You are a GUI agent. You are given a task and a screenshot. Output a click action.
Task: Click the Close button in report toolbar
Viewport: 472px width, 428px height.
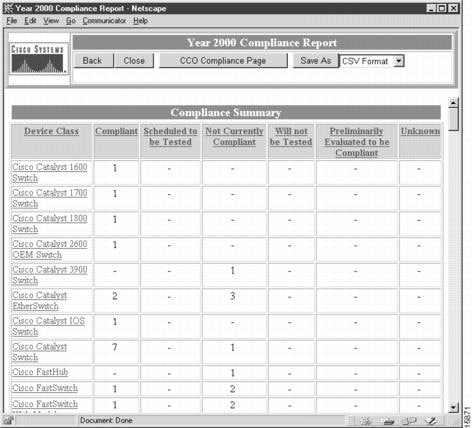134,61
